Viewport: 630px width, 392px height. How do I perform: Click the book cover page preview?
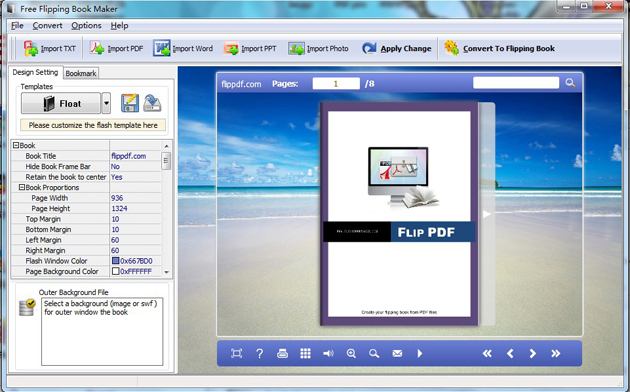tap(399, 214)
